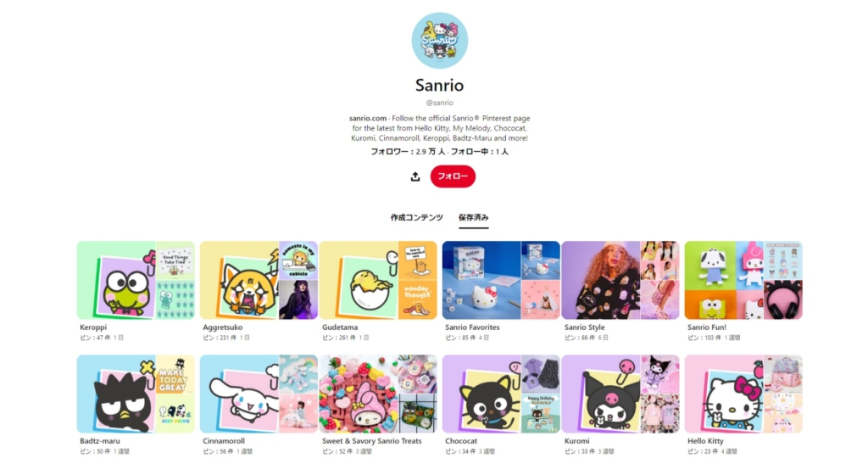Image resolution: width=868 pixels, height=464 pixels.
Task: Open the Gudetama board cover
Action: pyautogui.click(x=378, y=280)
